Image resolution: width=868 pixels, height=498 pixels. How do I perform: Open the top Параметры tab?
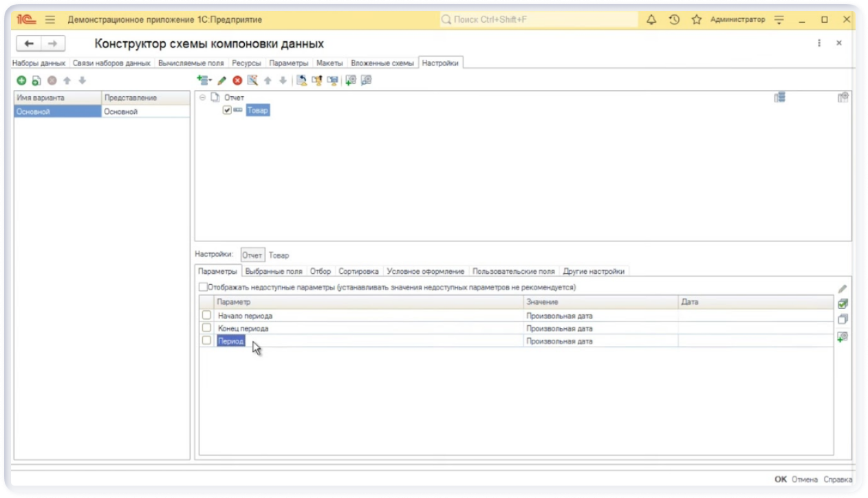point(289,63)
